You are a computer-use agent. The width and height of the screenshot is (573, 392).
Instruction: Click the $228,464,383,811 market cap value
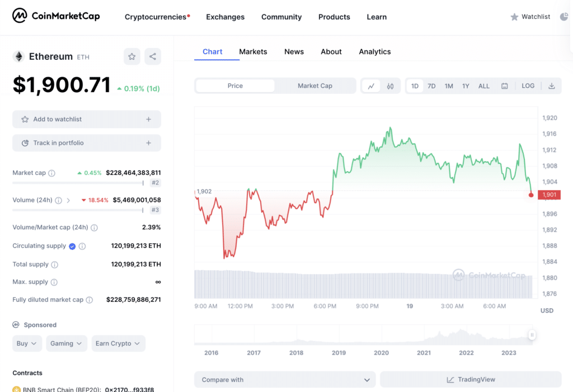pyautogui.click(x=133, y=173)
